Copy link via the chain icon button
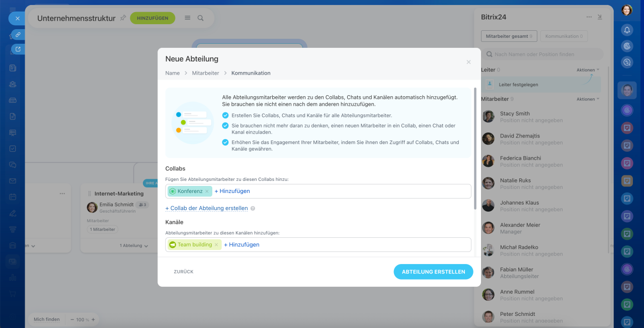The height and width of the screenshot is (328, 644). 18,35
